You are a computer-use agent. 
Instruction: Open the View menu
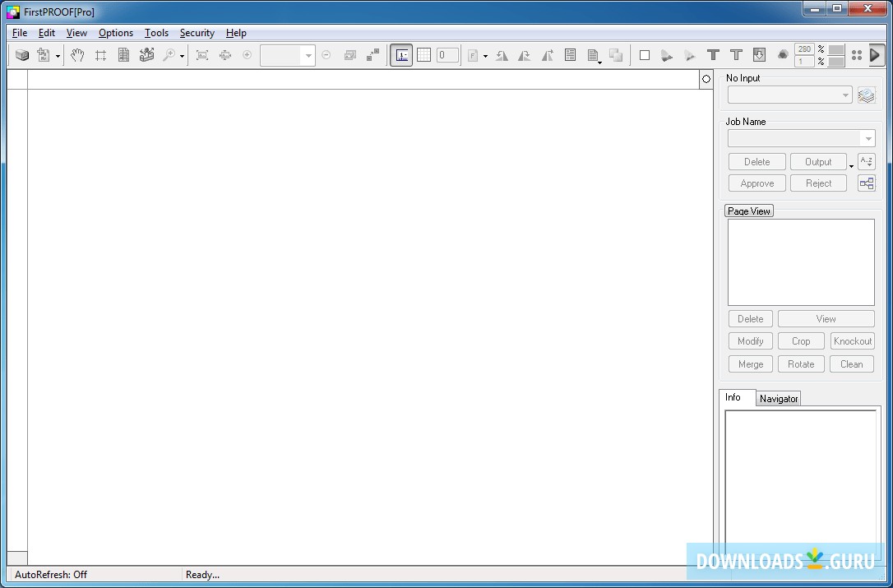click(x=77, y=33)
